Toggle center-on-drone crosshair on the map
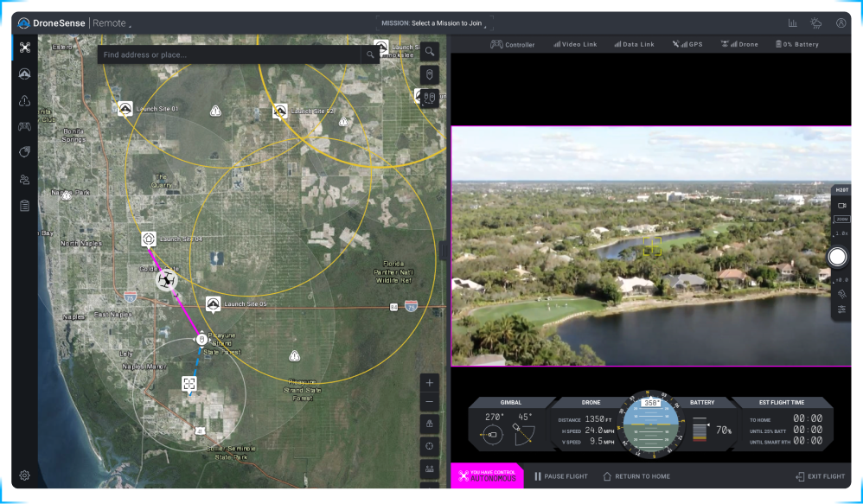This screenshot has width=863, height=504. [428, 445]
